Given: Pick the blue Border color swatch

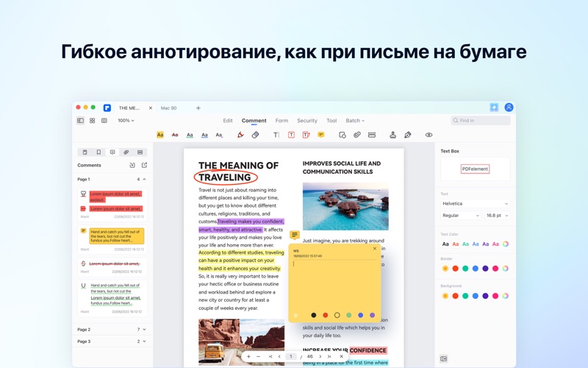Looking at the screenshot, I should [x=475, y=269].
